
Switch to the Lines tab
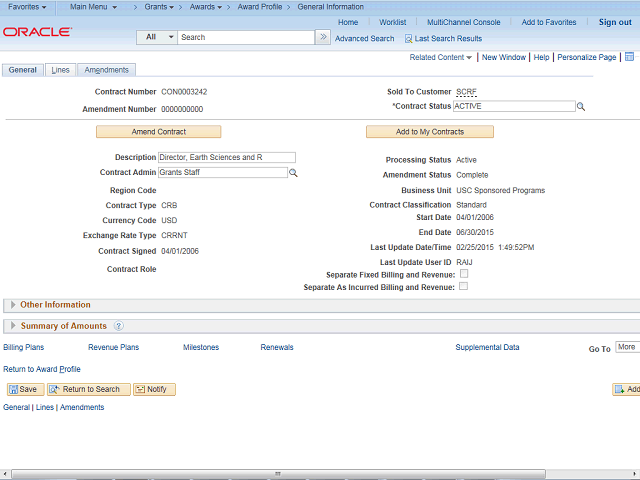point(60,70)
